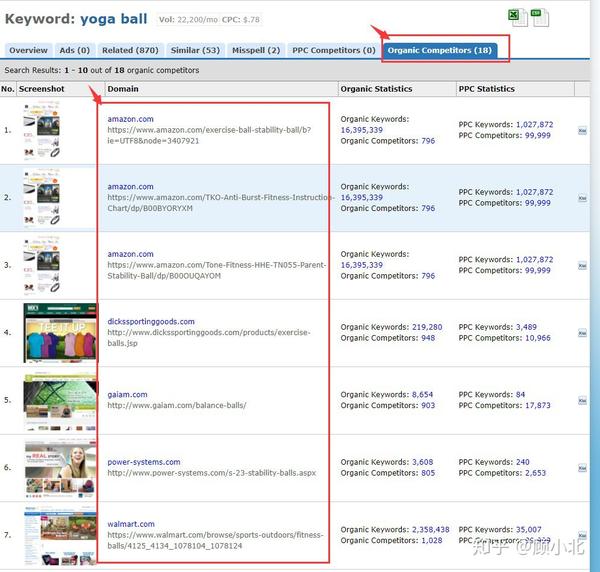Click the Kw icon in row 2
The height and width of the screenshot is (572, 600).
(x=582, y=198)
